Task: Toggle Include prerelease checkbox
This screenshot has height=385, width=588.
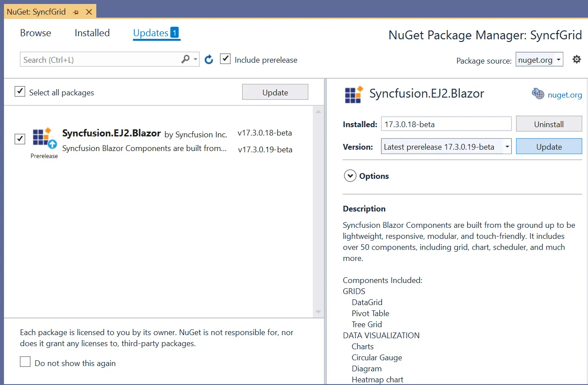Action: 225,59
